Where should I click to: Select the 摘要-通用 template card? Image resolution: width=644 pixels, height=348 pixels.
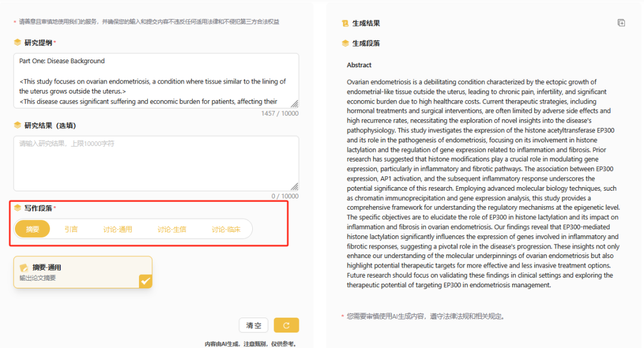pos(83,272)
